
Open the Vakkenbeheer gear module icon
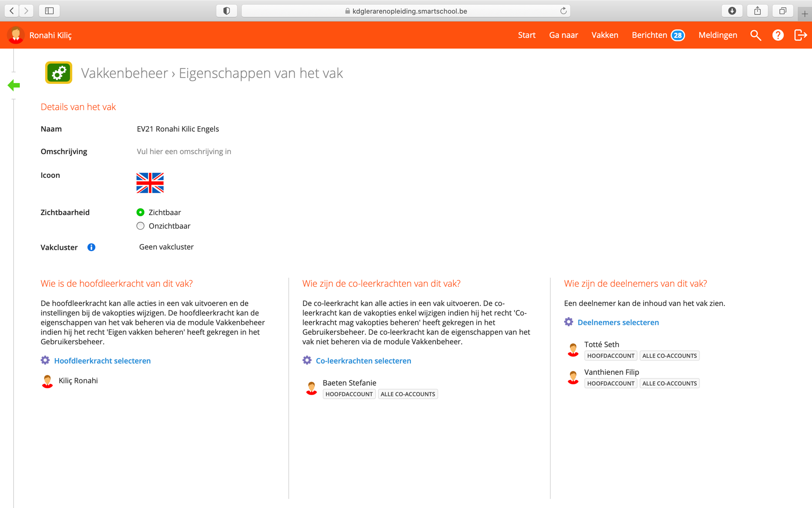pyautogui.click(x=59, y=73)
